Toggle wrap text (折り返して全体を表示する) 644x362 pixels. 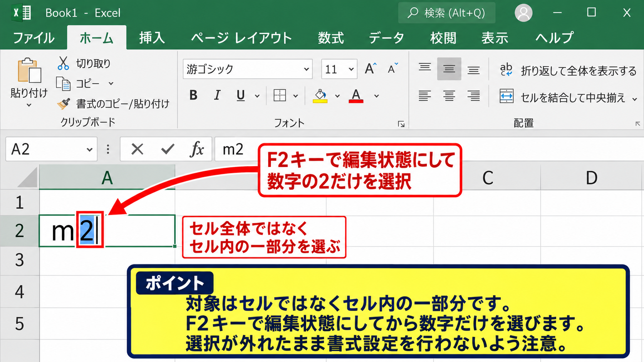568,70
